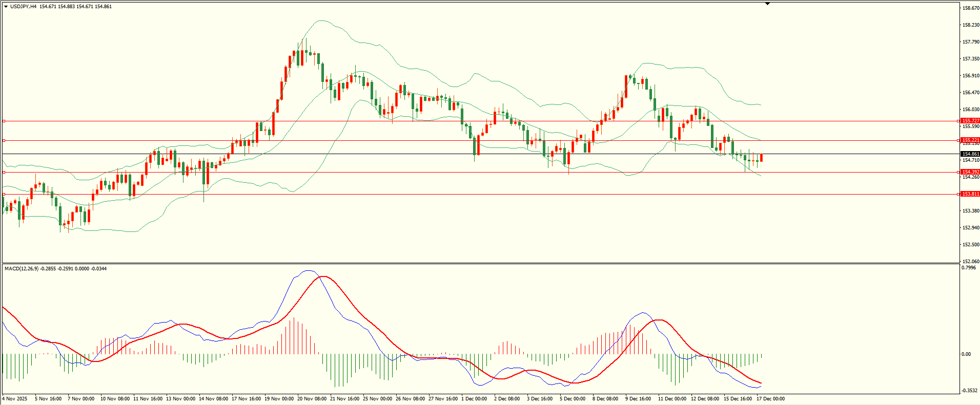This screenshot has height=405, width=980.
Task: Click the red 154.392 price label
Action: 970,173
